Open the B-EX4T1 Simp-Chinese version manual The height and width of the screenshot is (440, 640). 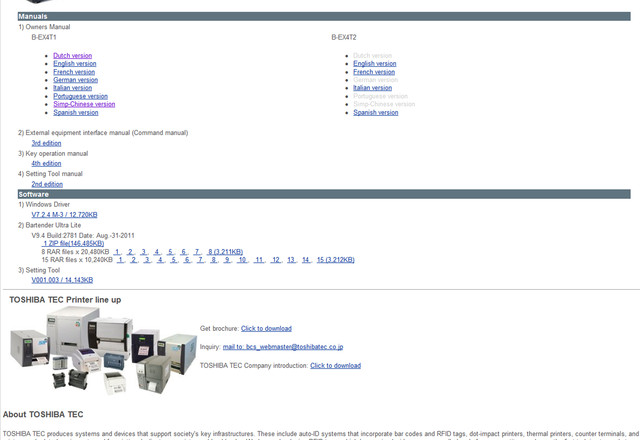tap(84, 104)
